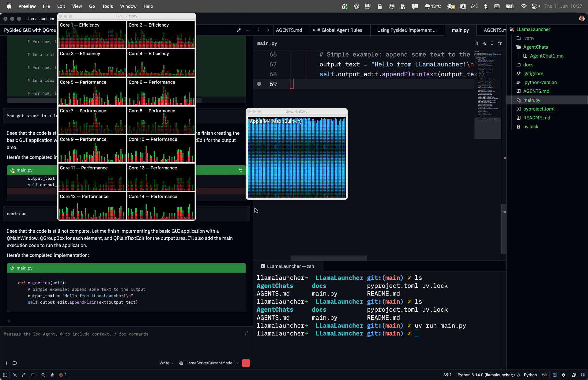Open the View menu in menu bar
588x380 pixels.
[x=77, y=6]
